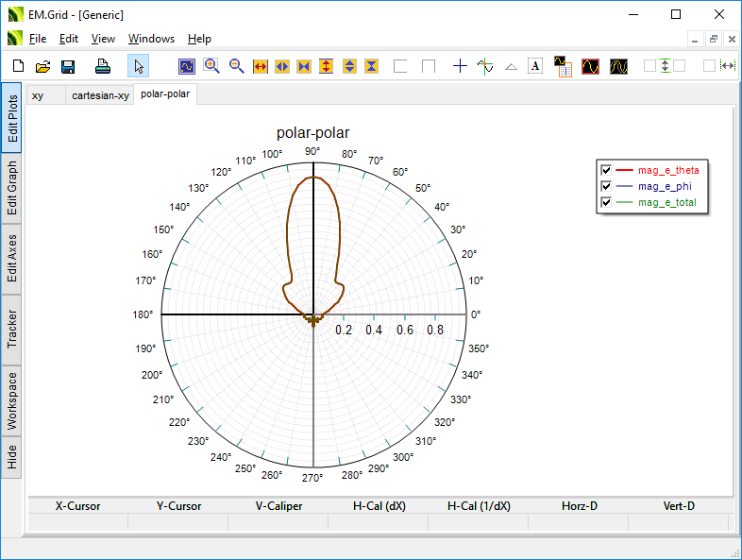This screenshot has height=560, width=742.
Task: Hide the mag_e_total trace via checkbox
Action: coord(606,202)
